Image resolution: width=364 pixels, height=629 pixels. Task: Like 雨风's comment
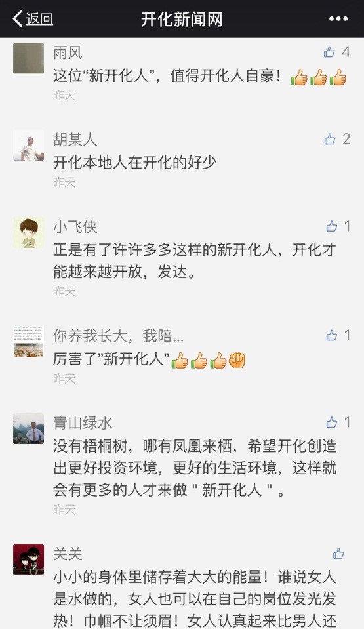[x=329, y=52]
